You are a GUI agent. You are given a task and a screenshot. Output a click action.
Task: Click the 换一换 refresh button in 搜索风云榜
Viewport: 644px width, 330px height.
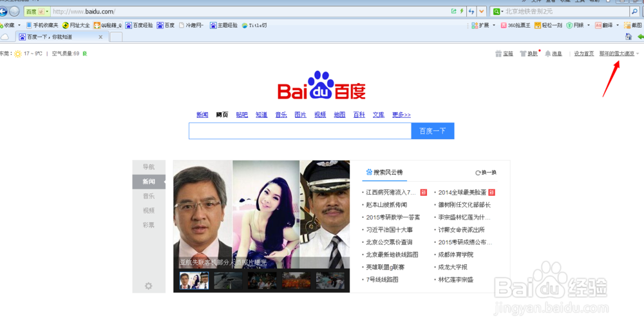coord(486,173)
